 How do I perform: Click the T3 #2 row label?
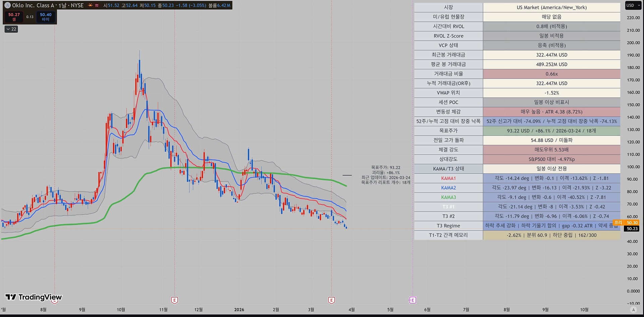(448, 216)
